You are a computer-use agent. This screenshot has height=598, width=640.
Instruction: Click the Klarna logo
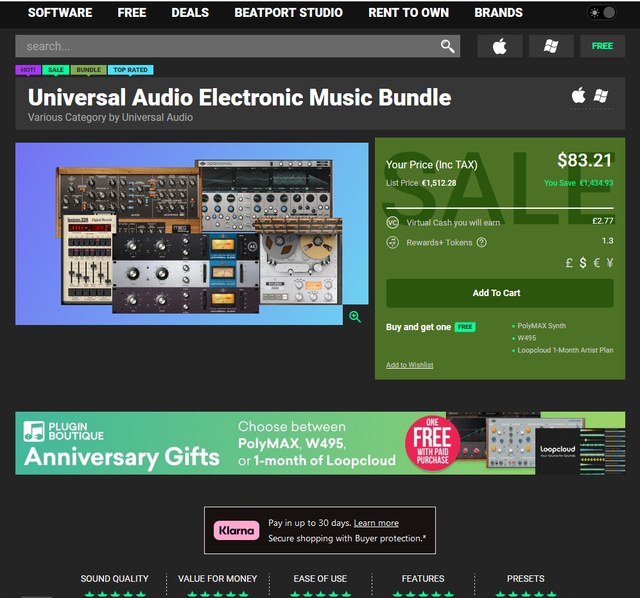click(236, 531)
